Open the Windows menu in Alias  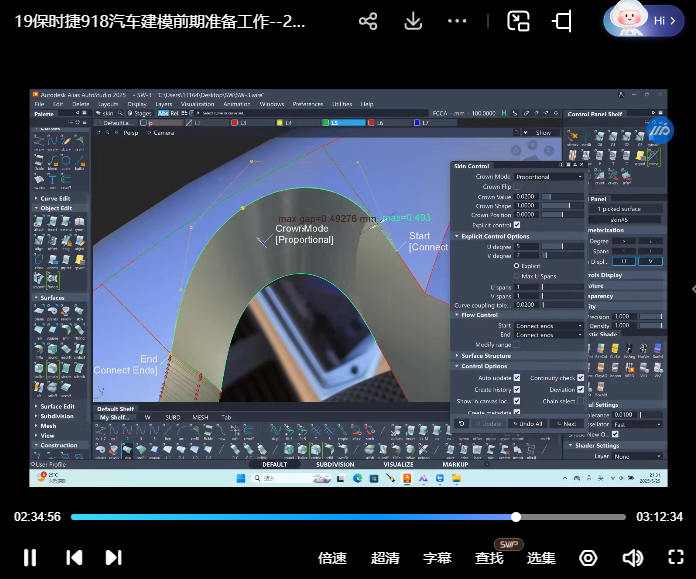pos(271,104)
